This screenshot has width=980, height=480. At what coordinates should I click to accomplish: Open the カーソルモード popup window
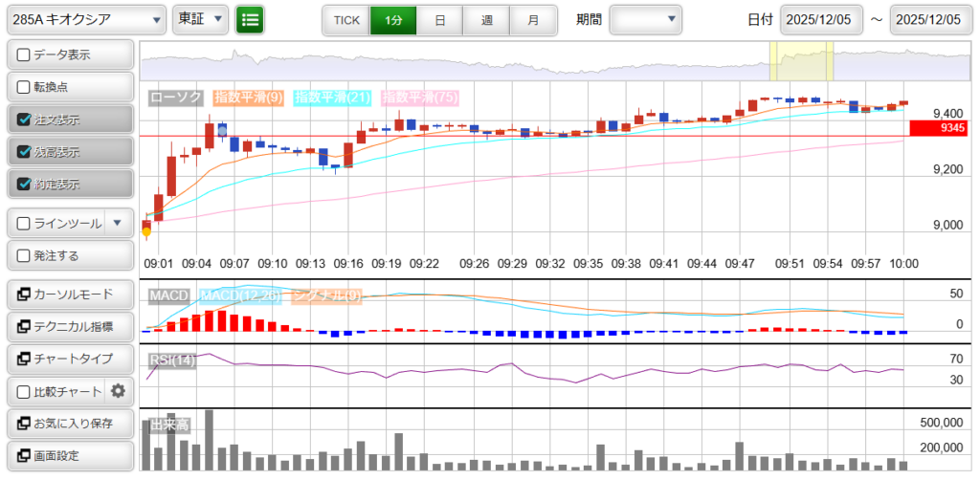(69, 294)
